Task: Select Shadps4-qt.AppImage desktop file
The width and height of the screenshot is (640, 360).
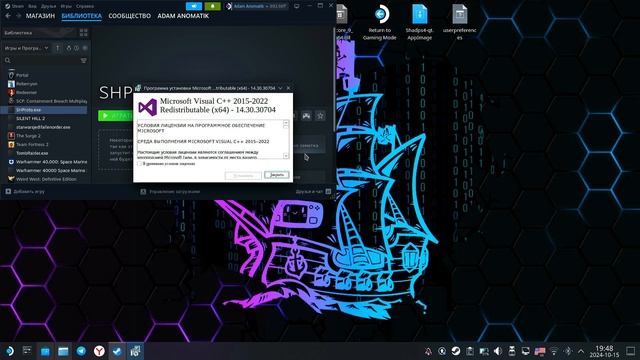Action: (419, 22)
